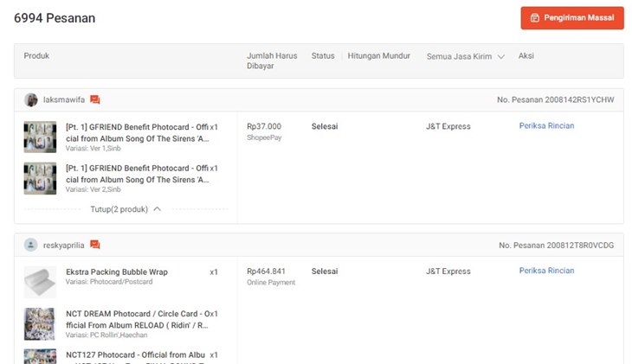Click reskyaprilia's profile avatar

(31, 246)
